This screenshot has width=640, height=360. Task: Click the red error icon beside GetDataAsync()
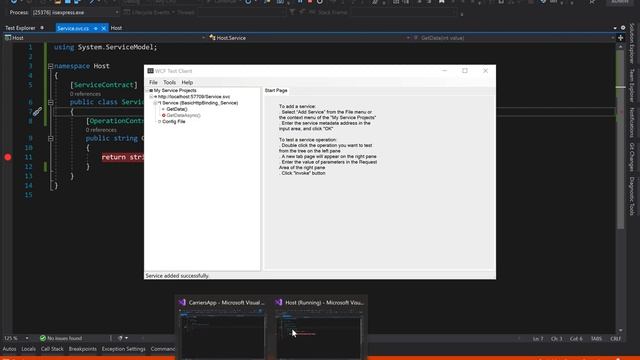[x=164, y=116]
